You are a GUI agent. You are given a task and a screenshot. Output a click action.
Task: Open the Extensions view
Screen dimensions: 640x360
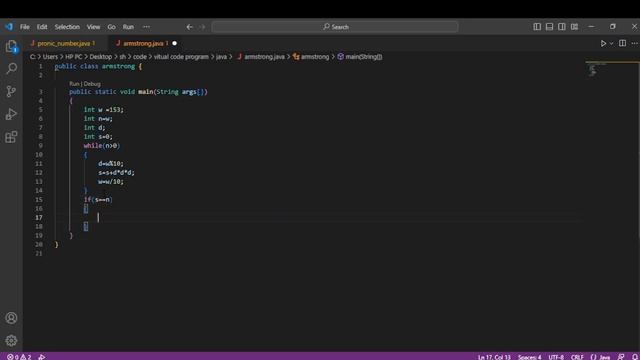11,137
